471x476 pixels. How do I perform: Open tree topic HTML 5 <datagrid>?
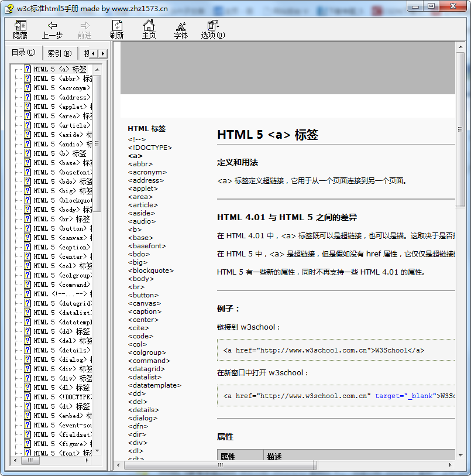tap(62, 303)
